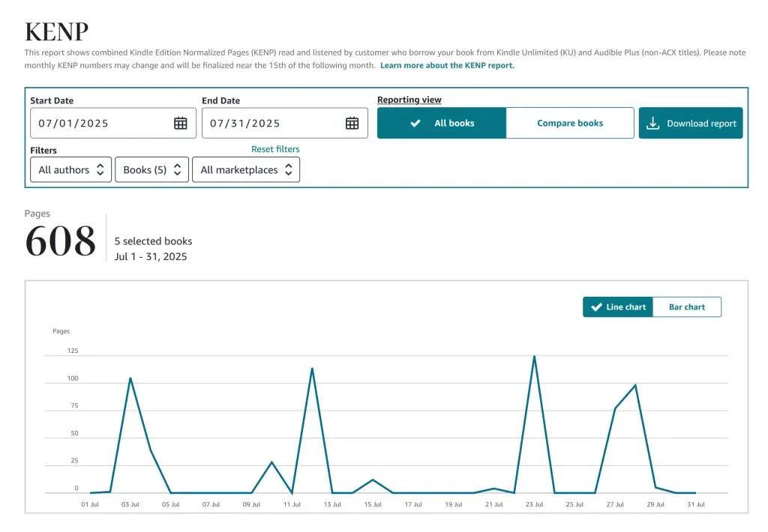Select the All books reporting view

tap(441, 123)
